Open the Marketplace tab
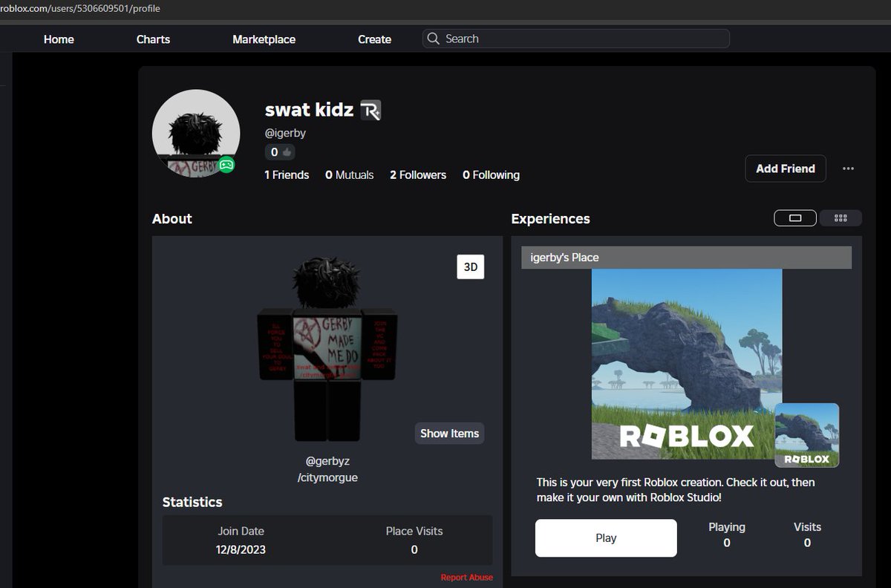 click(x=264, y=39)
